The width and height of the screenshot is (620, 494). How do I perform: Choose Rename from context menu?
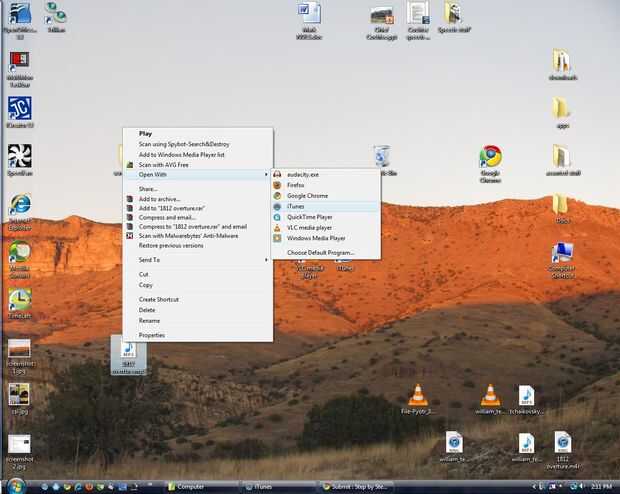(198, 321)
